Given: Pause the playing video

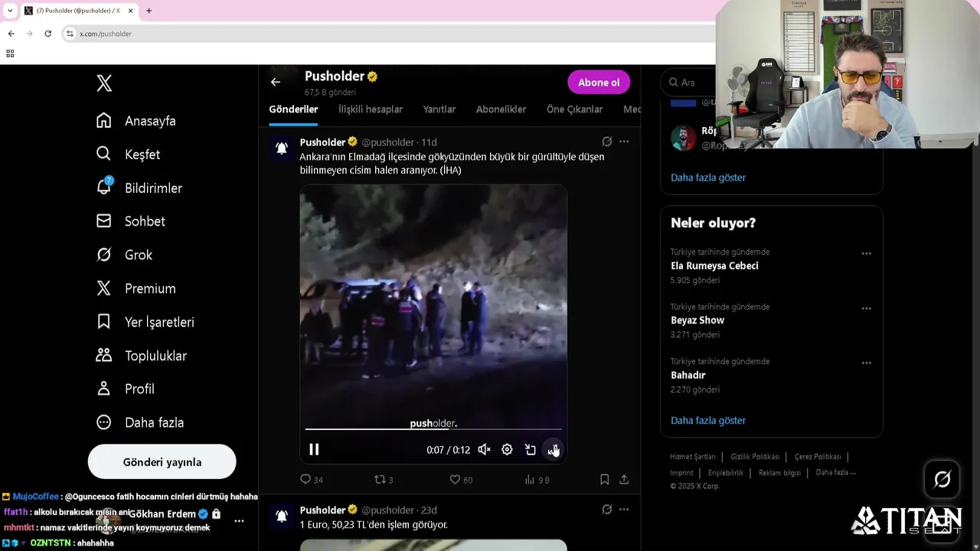Looking at the screenshot, I should coord(314,450).
